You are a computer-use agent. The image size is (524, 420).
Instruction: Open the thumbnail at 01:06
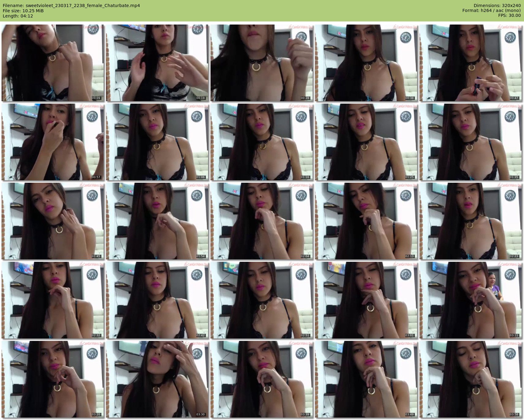click(x=157, y=142)
